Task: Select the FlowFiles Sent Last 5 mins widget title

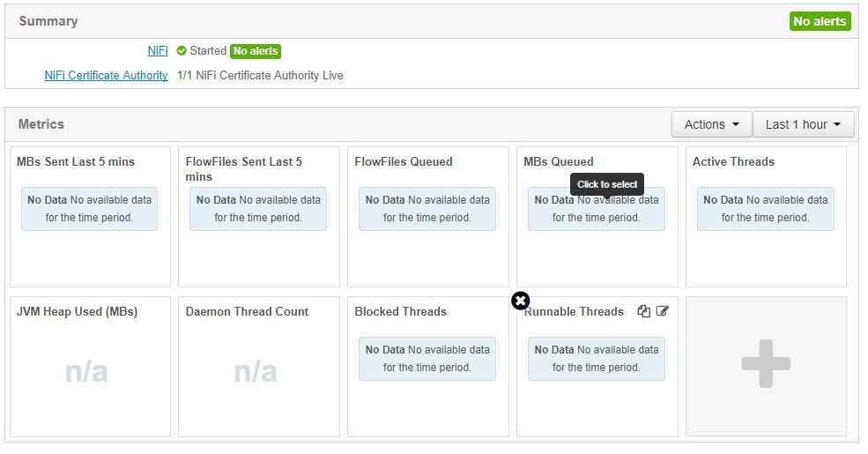Action: click(243, 169)
